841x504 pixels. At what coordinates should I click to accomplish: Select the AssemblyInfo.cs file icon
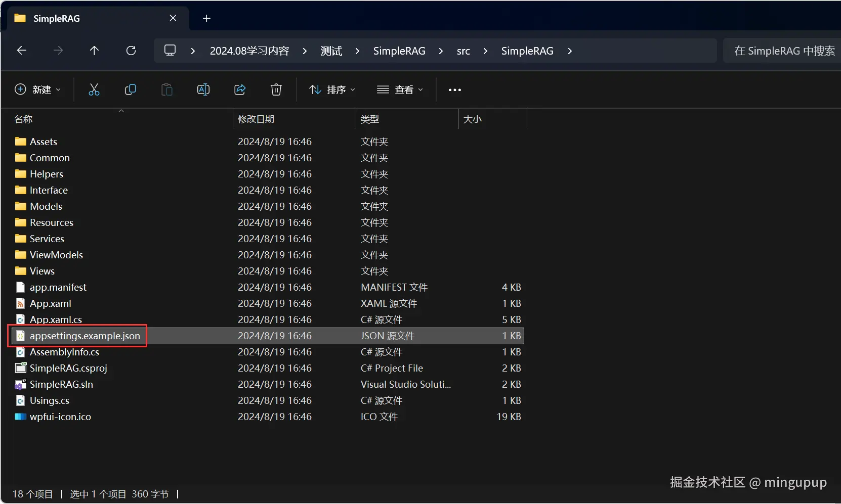tap(21, 352)
